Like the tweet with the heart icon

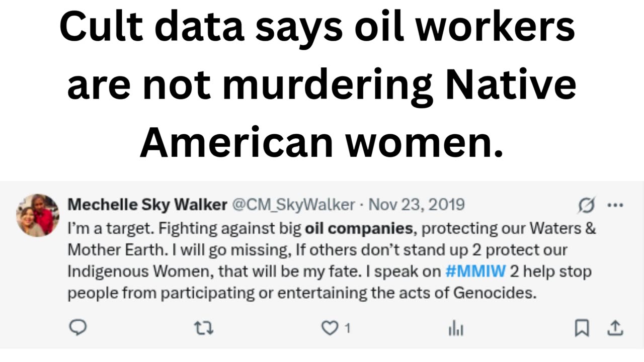click(330, 328)
